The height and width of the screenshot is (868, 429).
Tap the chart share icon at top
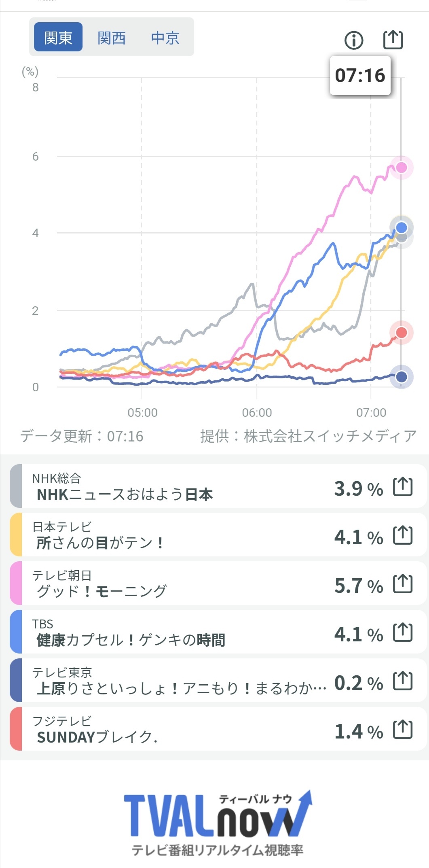[393, 40]
